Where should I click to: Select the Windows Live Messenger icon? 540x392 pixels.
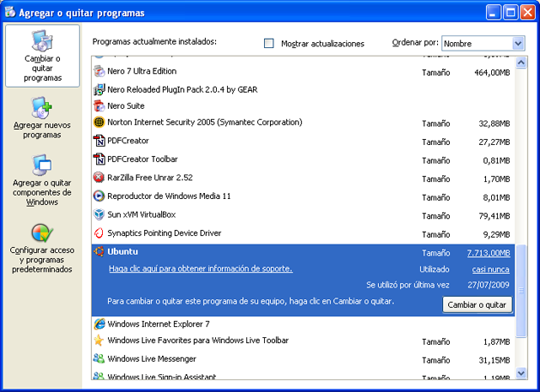[x=100, y=359]
